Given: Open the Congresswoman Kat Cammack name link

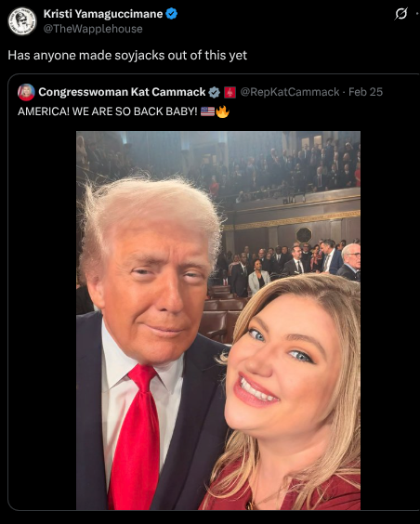Looking at the screenshot, I should [122, 92].
